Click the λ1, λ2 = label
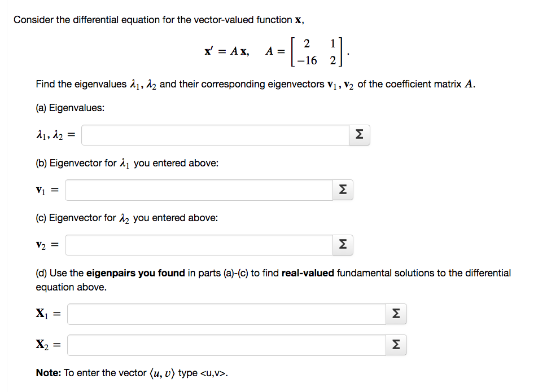547x392 pixels. 54,135
